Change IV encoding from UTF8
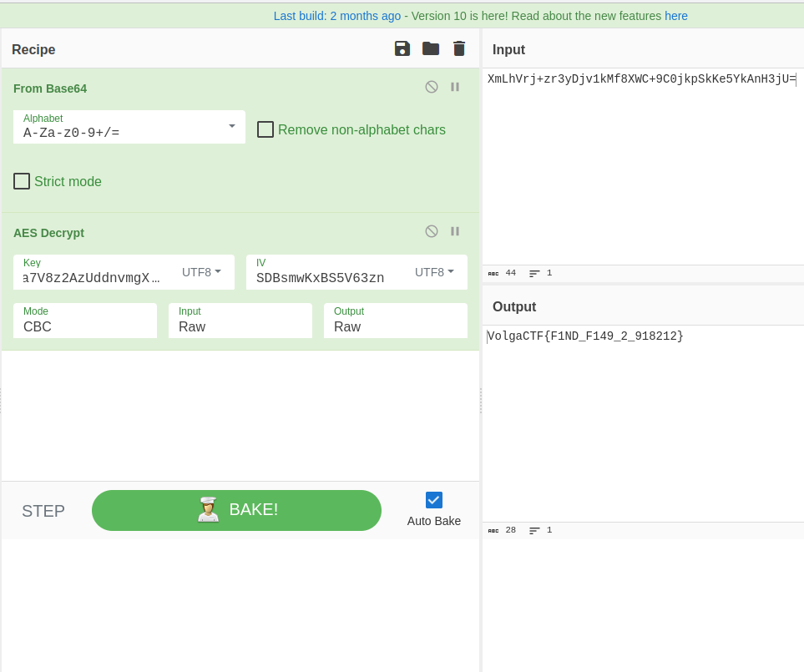This screenshot has width=804, height=672. click(434, 272)
